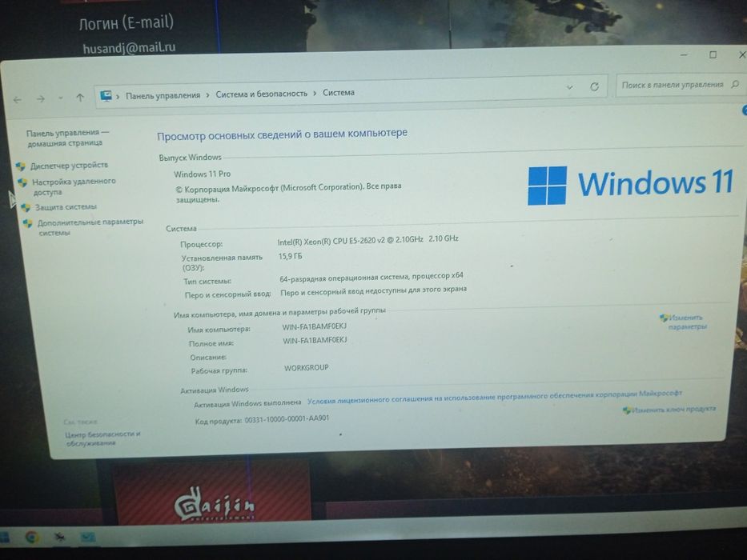
Task: Open Центр безопасности и обслуживания
Action: pos(102,438)
